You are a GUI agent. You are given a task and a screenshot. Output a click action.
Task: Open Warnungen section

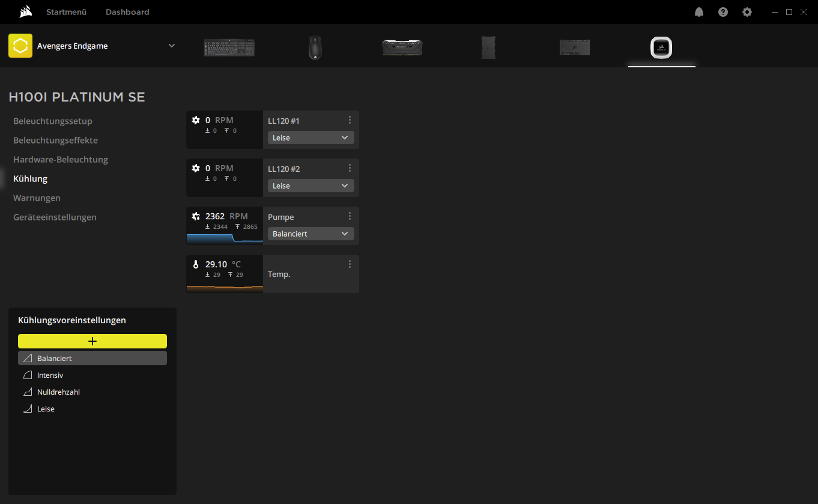pyautogui.click(x=37, y=198)
